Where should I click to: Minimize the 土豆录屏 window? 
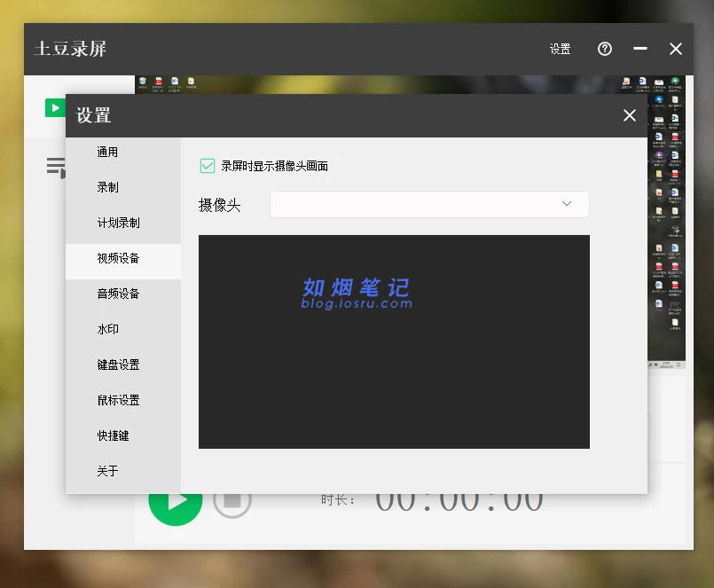click(x=640, y=48)
